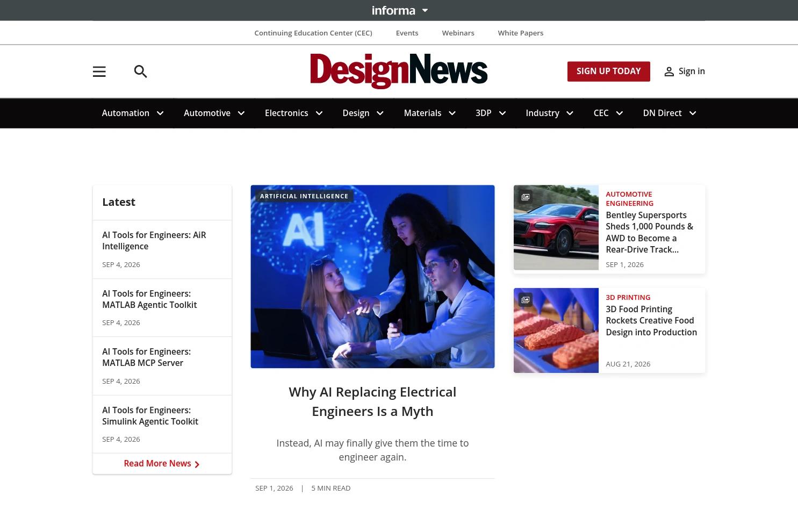The image size is (798, 532).
Task: Click the ARTIFICIAL INTELLIGENCE category tag
Action: 304,196
